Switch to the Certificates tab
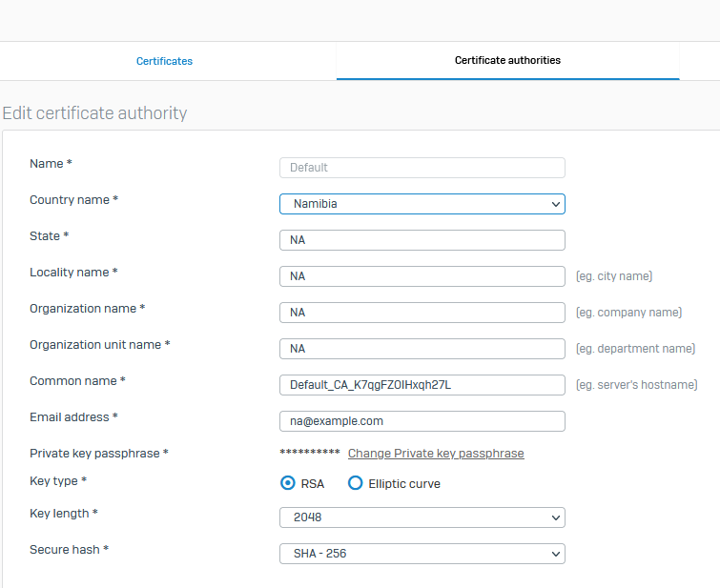 click(x=164, y=61)
